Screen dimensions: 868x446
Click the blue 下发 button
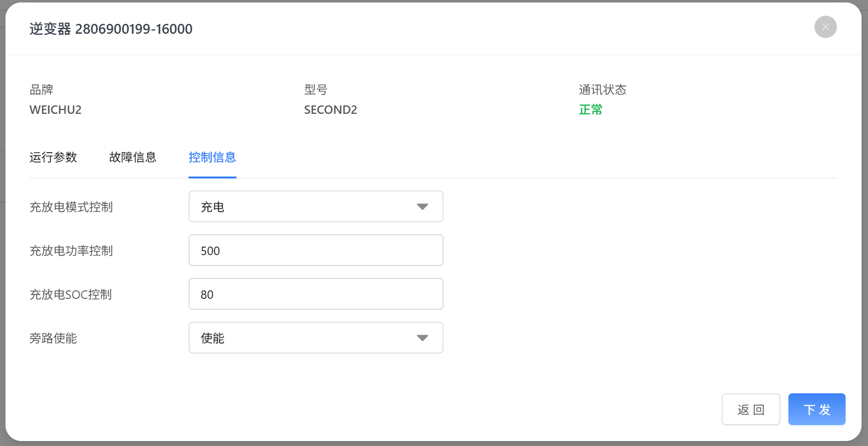point(816,410)
